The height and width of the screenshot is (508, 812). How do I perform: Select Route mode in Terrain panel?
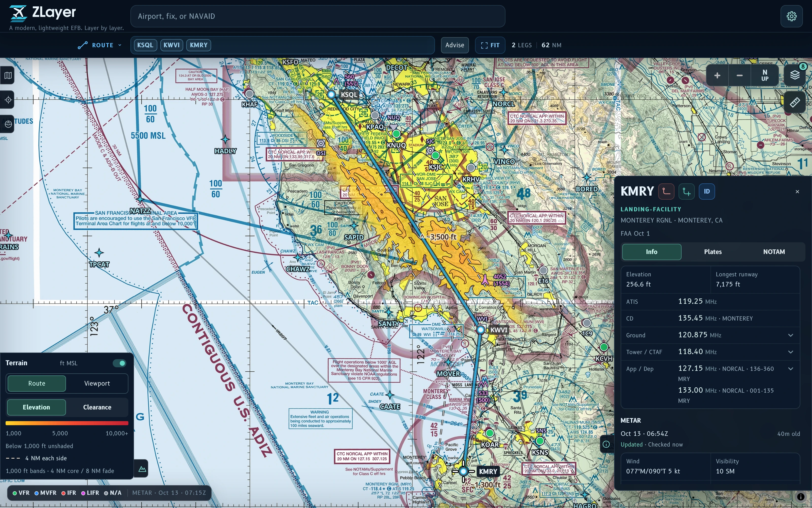(37, 383)
